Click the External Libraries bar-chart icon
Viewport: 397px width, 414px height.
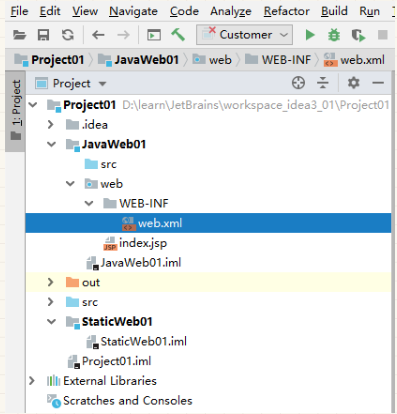53,381
